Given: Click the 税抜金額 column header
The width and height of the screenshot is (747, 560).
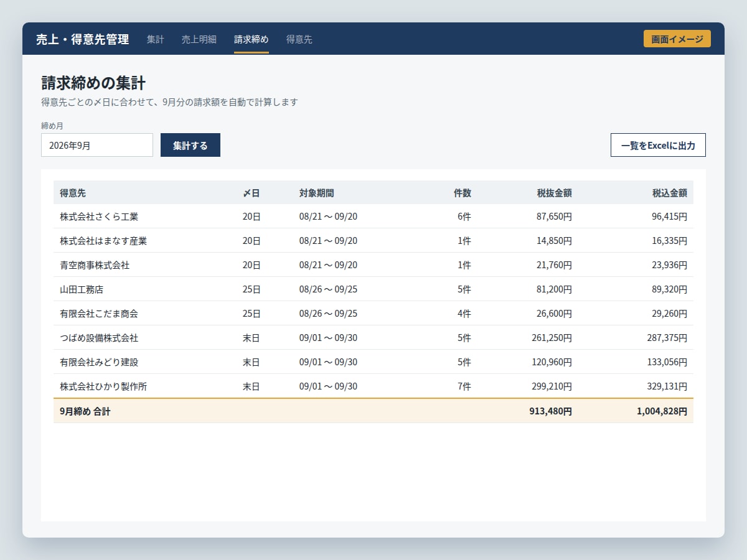Looking at the screenshot, I should [555, 193].
